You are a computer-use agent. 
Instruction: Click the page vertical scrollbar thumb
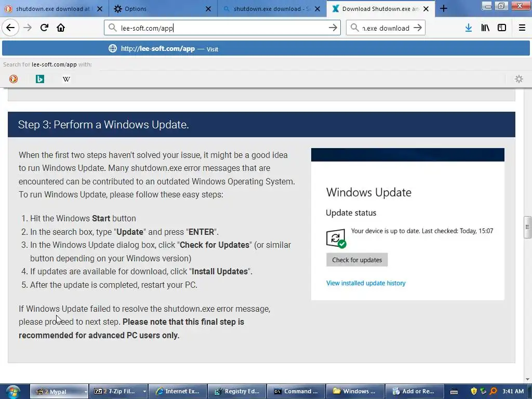[x=527, y=227]
